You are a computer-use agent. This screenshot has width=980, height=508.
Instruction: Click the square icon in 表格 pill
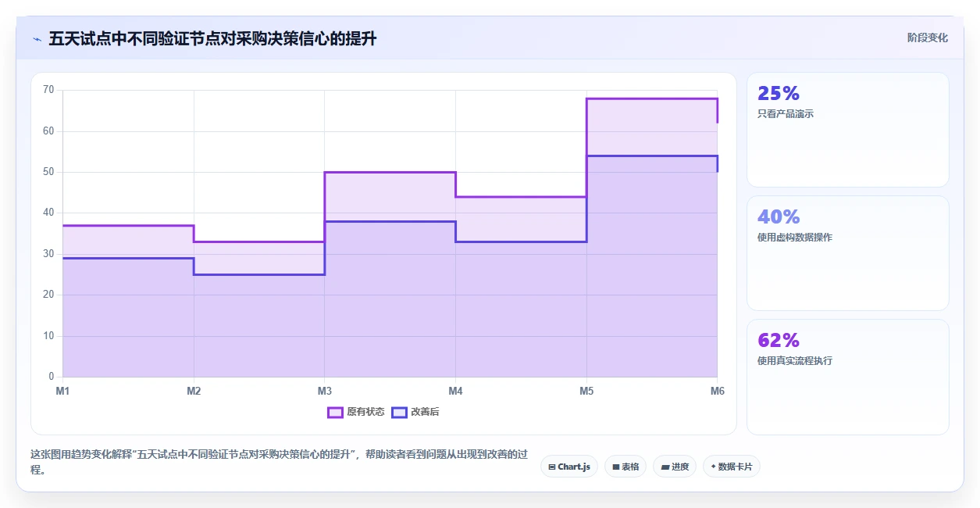point(616,467)
